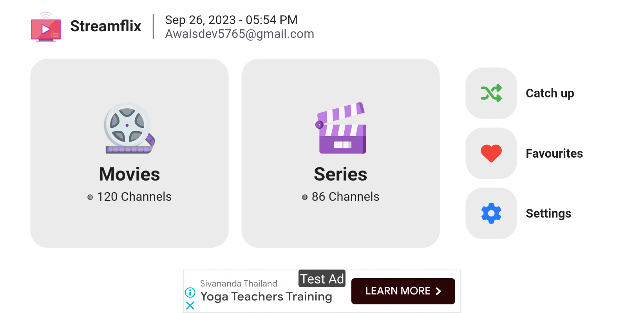Open the Favourites label
This screenshot has height=313, width=644.
(x=554, y=153)
